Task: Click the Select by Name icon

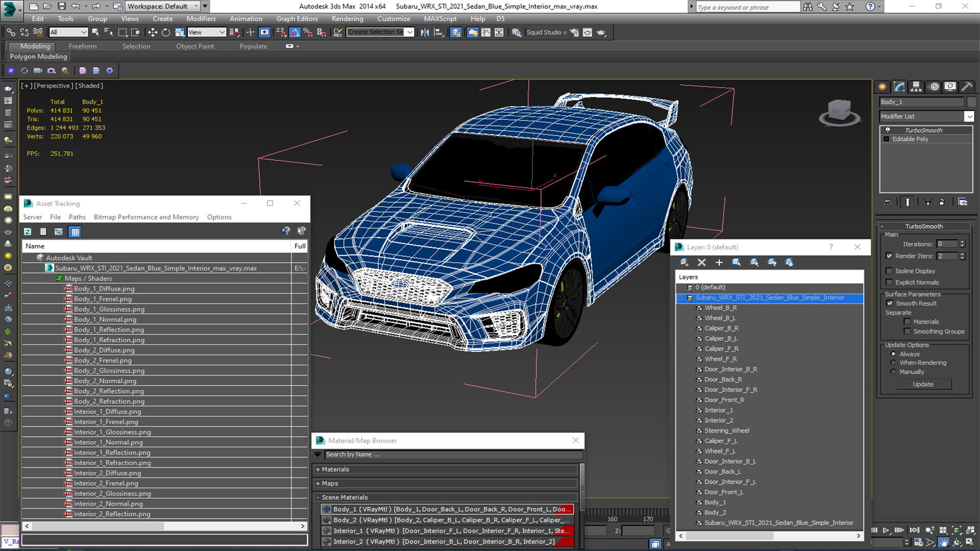Action: (109, 32)
